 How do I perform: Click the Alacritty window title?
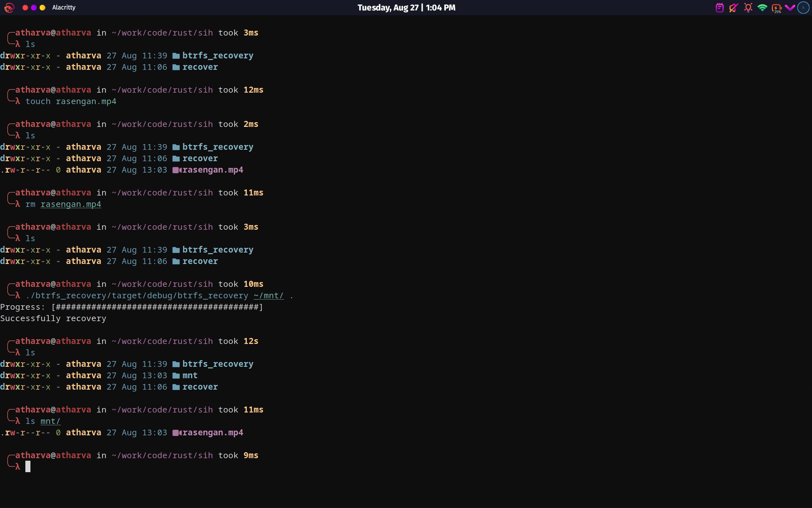(64, 7)
